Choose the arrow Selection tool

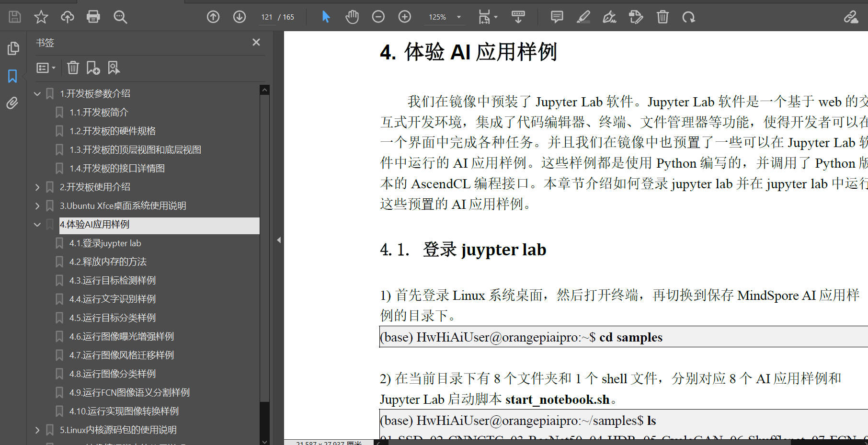326,17
